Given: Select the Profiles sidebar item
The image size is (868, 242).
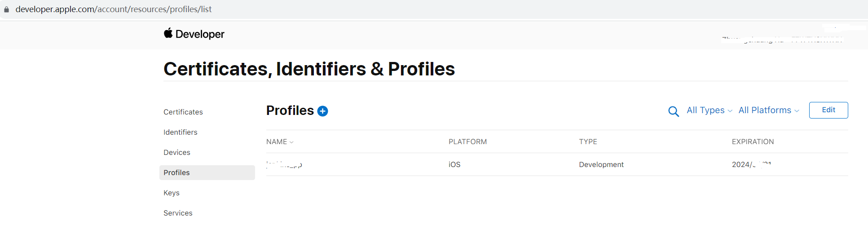Looking at the screenshot, I should [x=177, y=172].
